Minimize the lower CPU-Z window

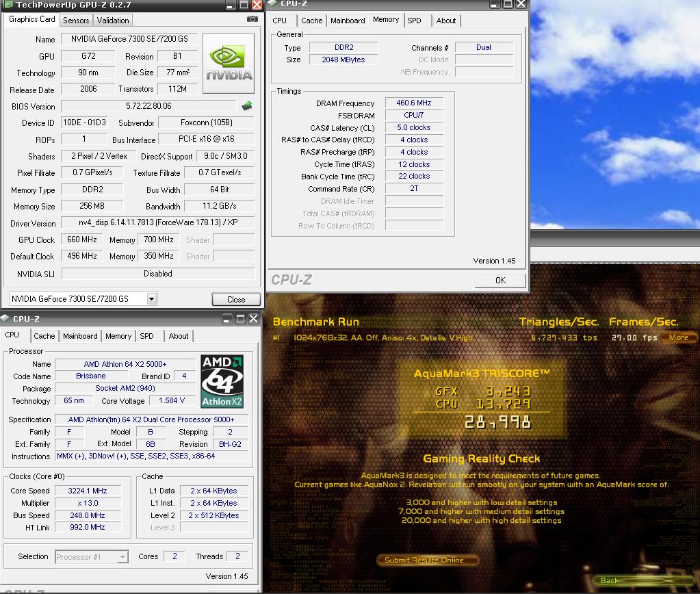click(x=227, y=318)
